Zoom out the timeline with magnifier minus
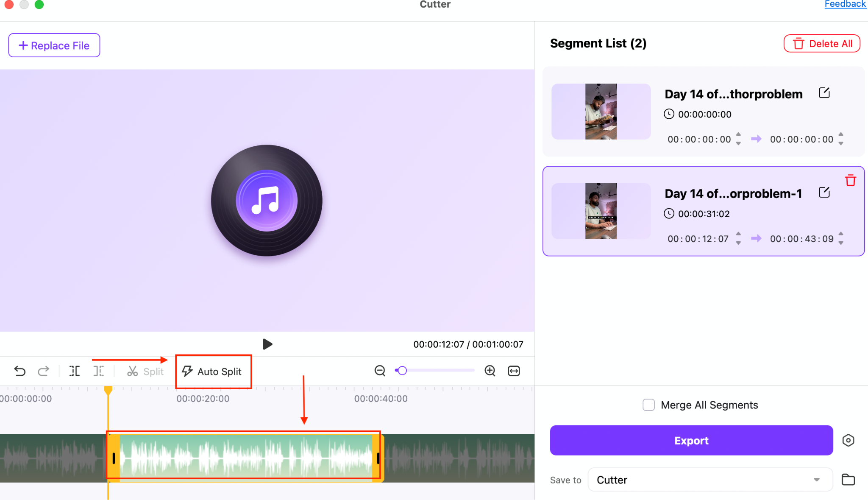The image size is (868, 500). pyautogui.click(x=380, y=371)
